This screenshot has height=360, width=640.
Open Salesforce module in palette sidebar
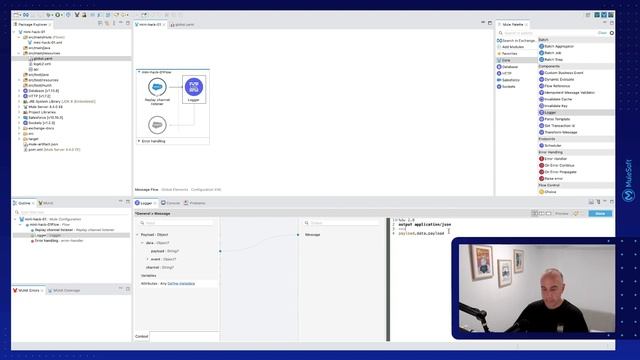509,80
